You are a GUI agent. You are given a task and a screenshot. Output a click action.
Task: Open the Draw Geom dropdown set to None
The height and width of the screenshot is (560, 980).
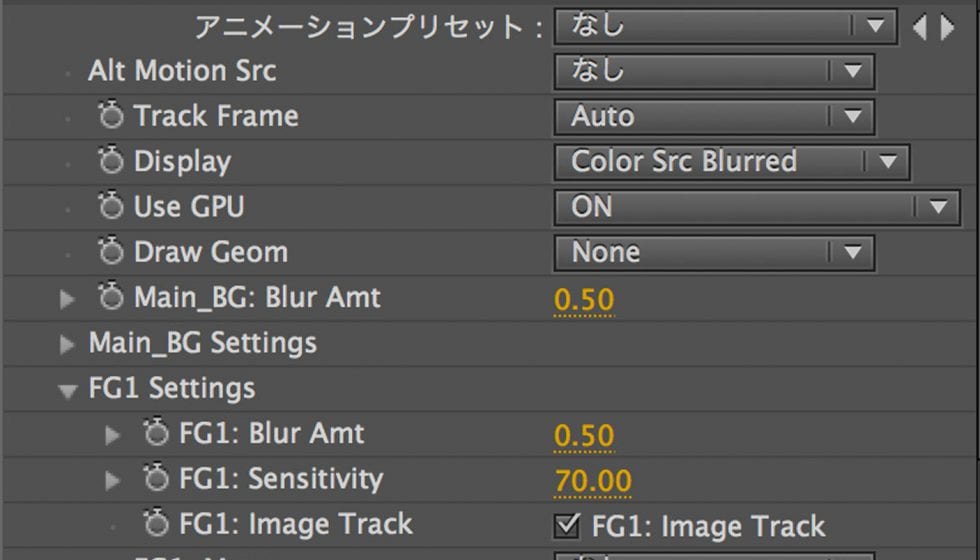(714, 252)
